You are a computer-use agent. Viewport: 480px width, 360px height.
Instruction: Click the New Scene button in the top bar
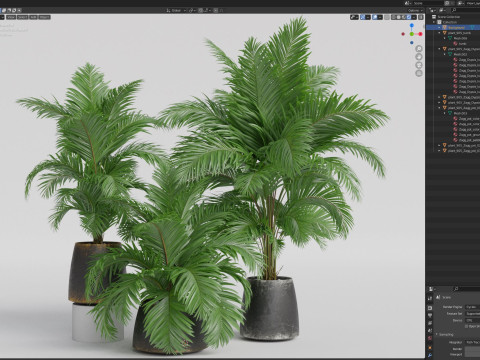click(447, 3)
